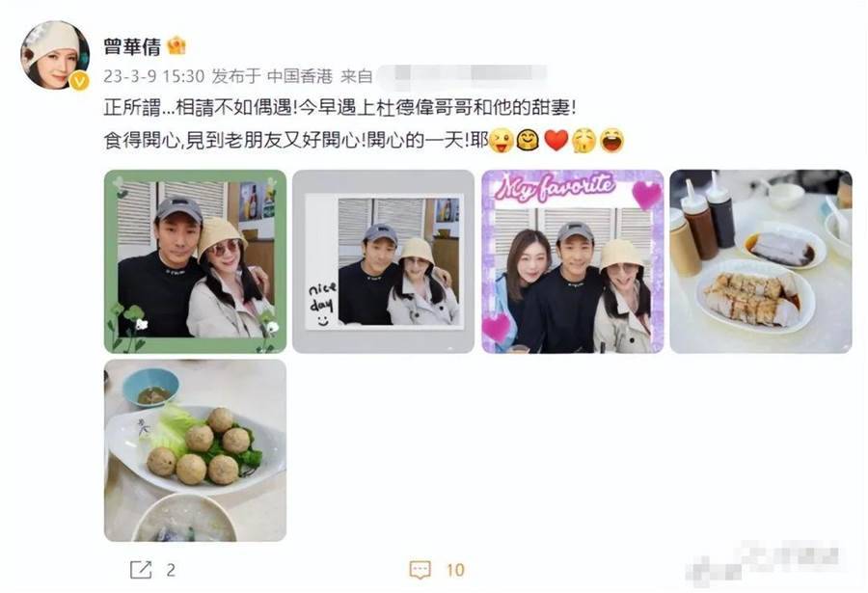Open the comments speech-bubble icon

coord(420,570)
